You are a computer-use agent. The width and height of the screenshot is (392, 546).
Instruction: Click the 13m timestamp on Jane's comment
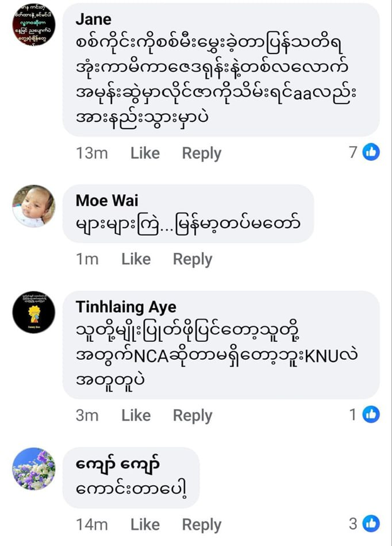tap(91, 153)
